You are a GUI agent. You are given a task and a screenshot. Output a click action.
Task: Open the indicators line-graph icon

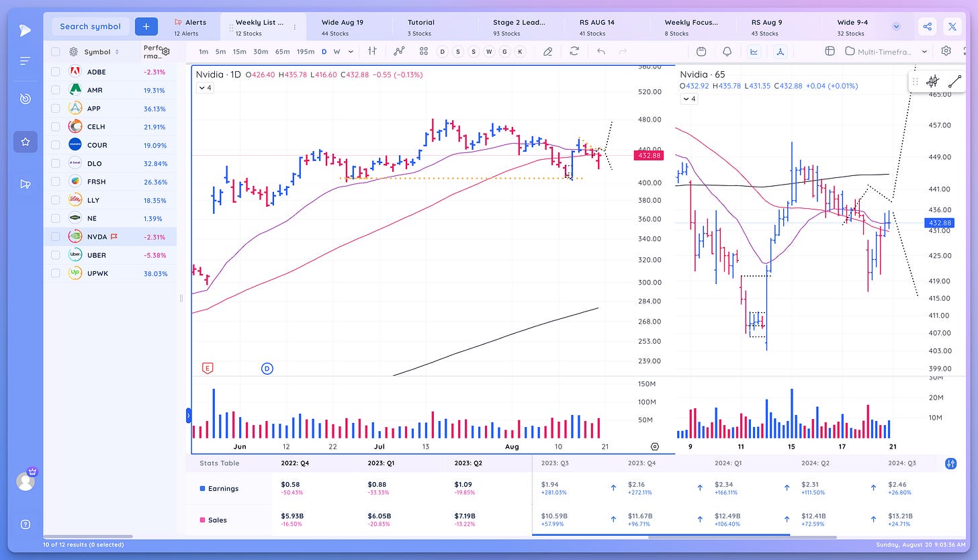click(400, 51)
